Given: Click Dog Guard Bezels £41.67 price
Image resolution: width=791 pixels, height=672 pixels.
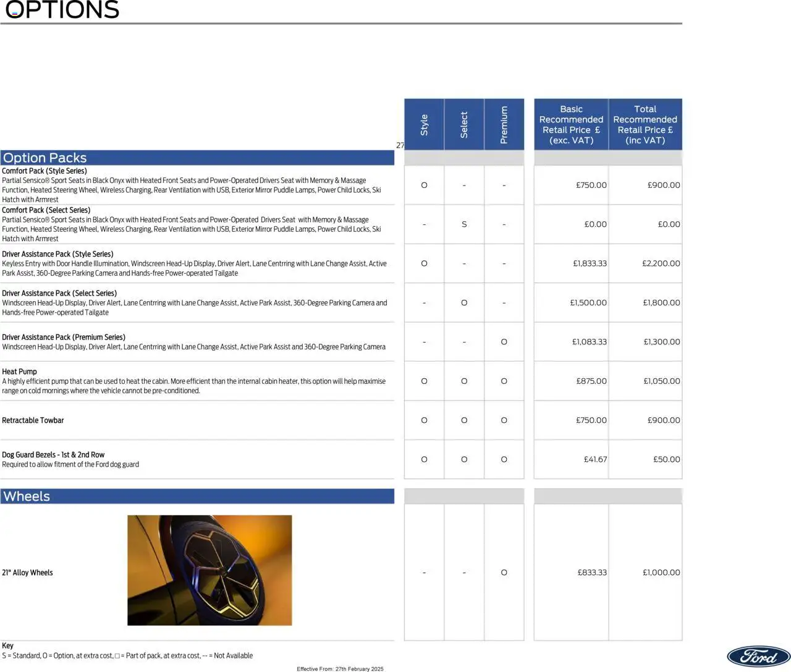Looking at the screenshot, I should point(595,459).
